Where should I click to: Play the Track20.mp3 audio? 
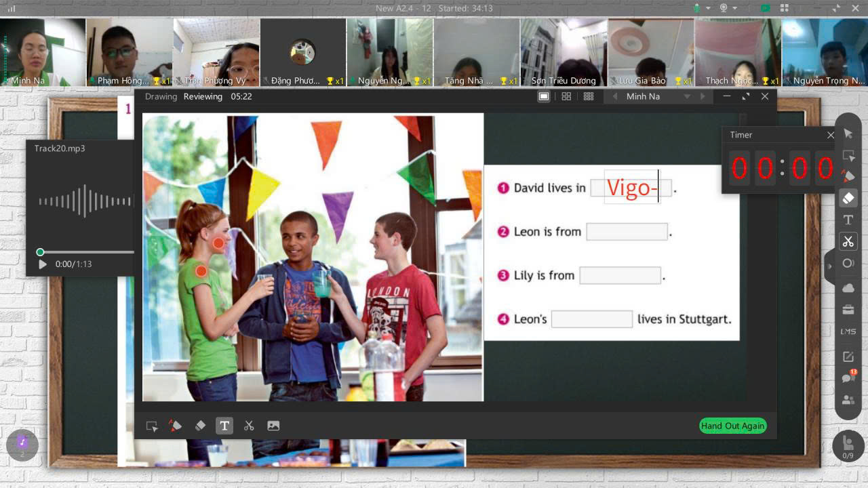pyautogui.click(x=43, y=264)
